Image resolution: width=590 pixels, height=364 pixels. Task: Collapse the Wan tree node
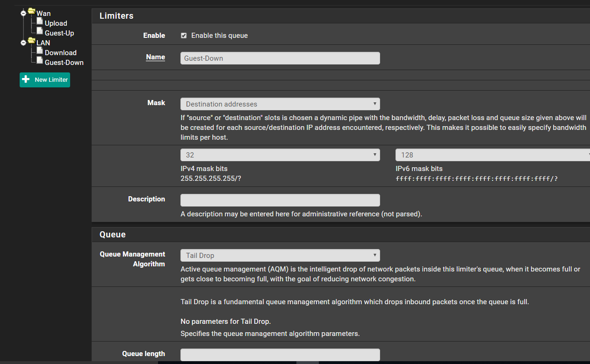[23, 14]
